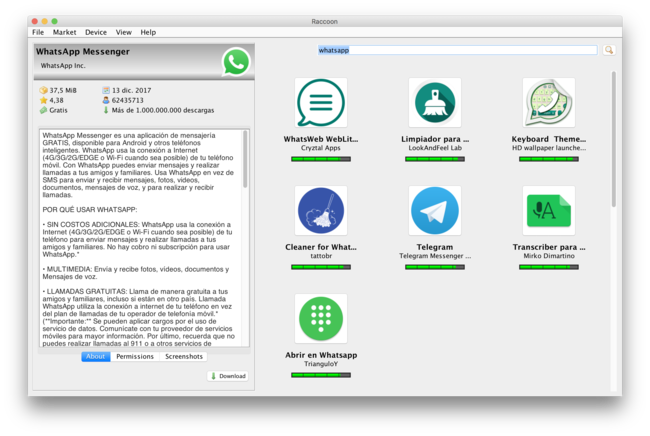Click the whatsapp search input field
Viewport: 650px width, 436px height.
(x=457, y=50)
